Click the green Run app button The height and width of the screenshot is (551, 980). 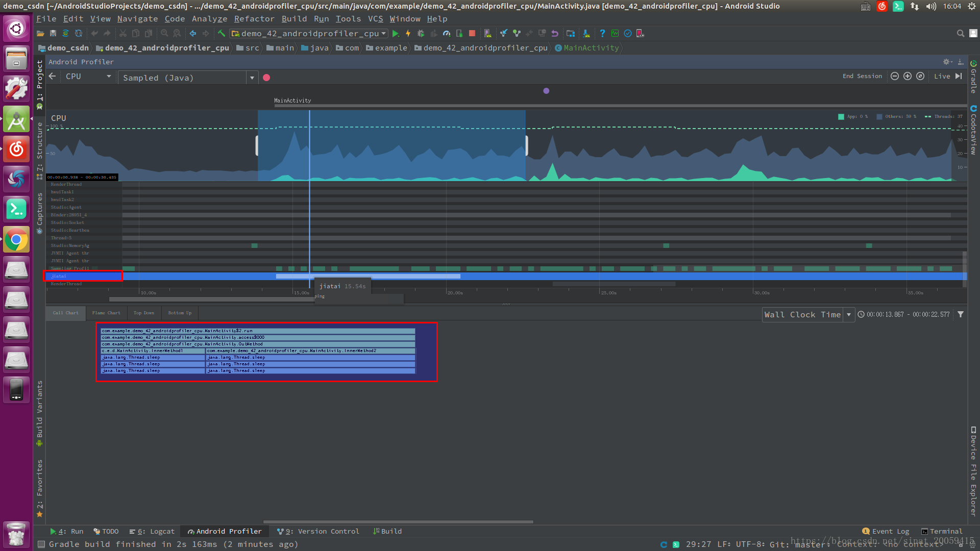tap(395, 34)
